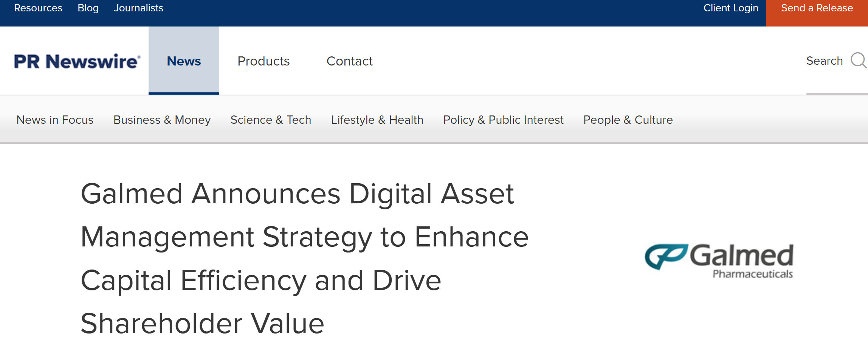
Task: Open the People & Culture category
Action: pyautogui.click(x=628, y=120)
